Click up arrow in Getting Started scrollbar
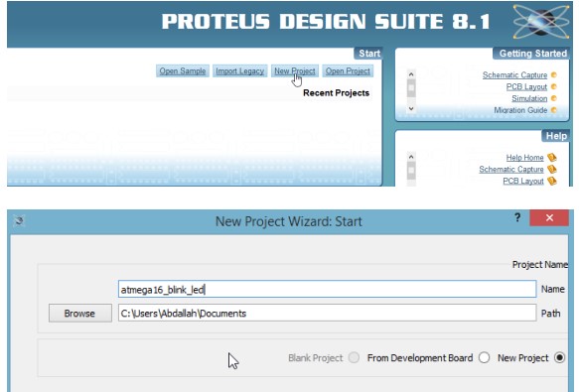Screen dimensions: 579x392 (x=411, y=74)
